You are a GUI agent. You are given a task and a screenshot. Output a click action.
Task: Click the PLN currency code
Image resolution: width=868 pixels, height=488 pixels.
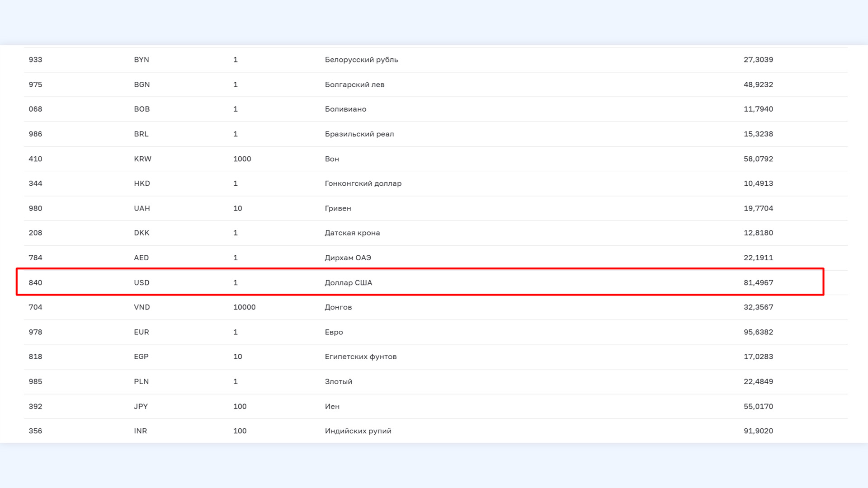click(x=141, y=381)
